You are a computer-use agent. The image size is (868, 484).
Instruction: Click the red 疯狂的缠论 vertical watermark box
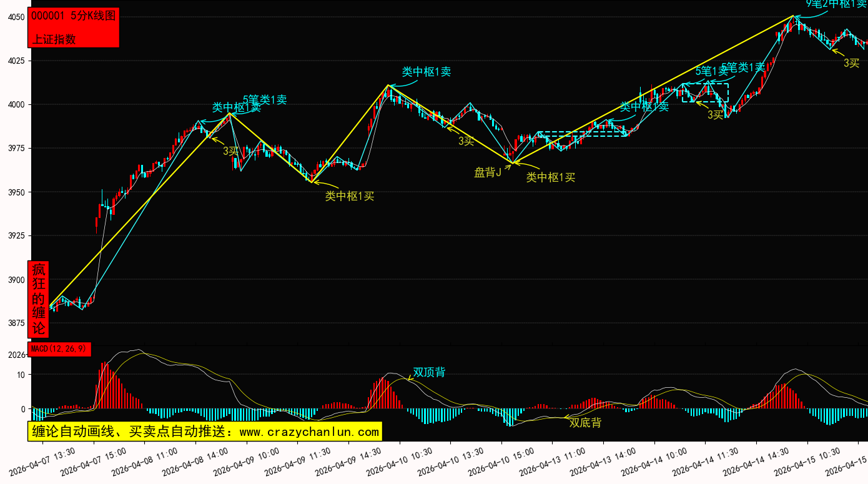coord(39,299)
